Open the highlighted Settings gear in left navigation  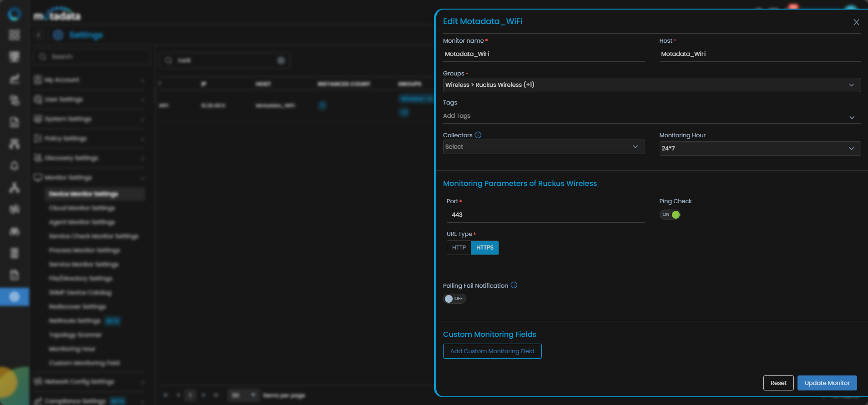click(15, 297)
